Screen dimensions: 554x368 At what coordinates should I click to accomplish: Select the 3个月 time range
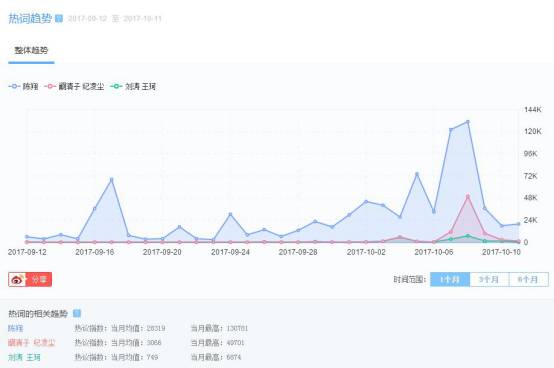coord(489,279)
